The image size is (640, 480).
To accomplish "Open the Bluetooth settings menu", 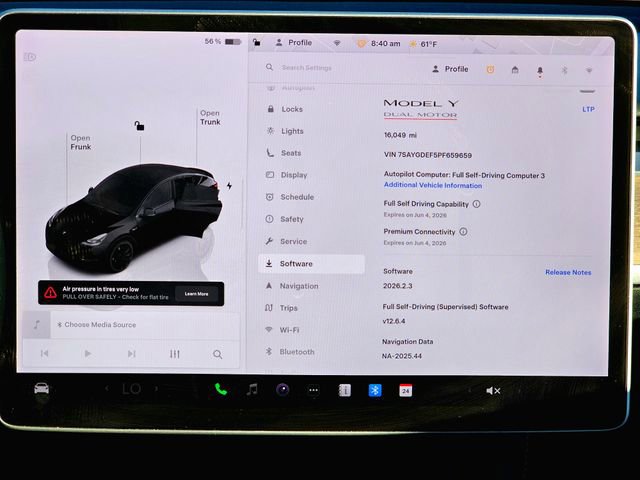I will [296, 351].
